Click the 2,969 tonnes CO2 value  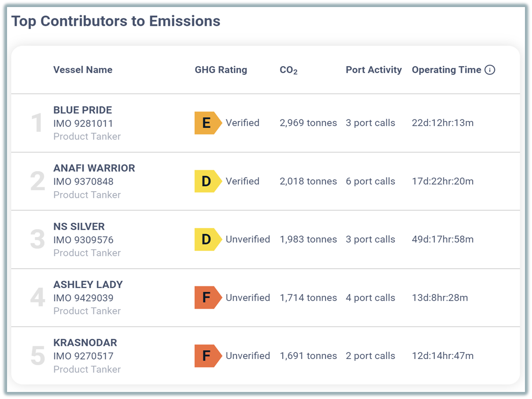point(308,123)
